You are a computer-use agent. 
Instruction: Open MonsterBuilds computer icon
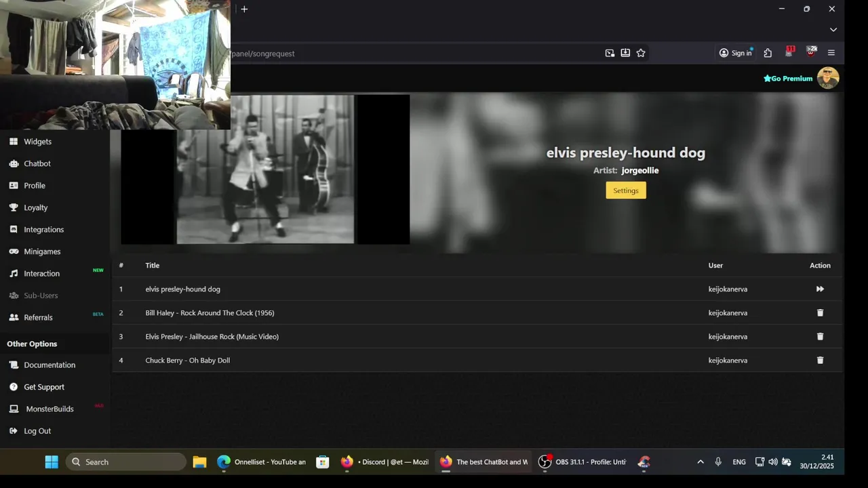tap(14, 409)
